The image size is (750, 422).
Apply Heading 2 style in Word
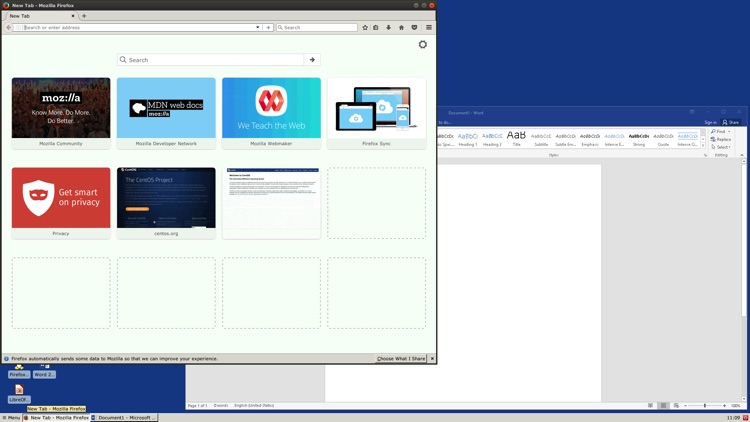click(492, 139)
